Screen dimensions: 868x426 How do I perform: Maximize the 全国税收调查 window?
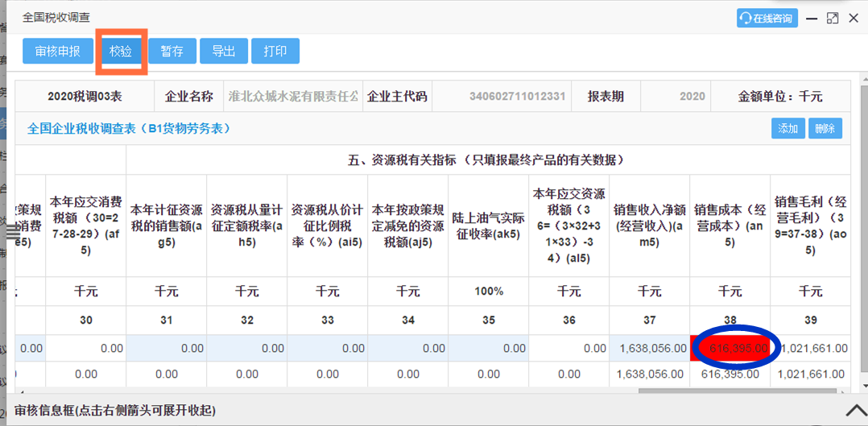833,18
